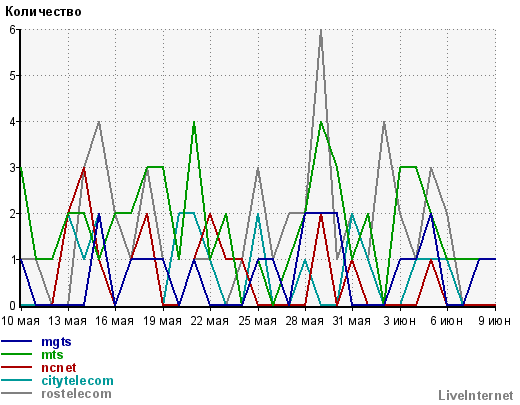Viewport: 520px width, 405px height.
Task: Click the y-axis value 4 label
Action: pos(13,122)
